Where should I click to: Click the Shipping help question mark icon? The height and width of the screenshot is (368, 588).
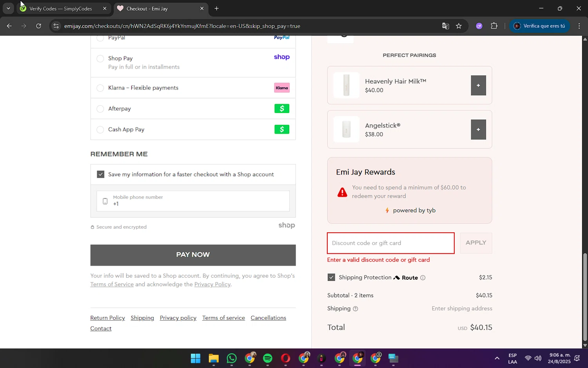tap(355, 309)
